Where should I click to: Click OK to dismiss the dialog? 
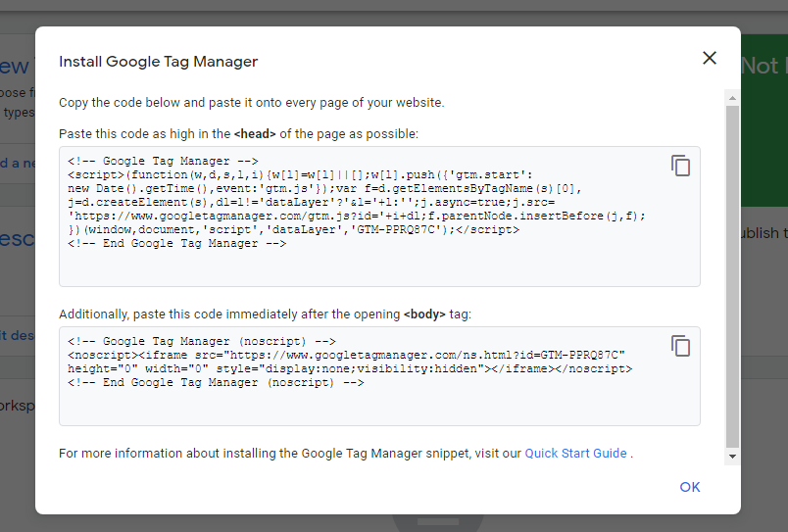tap(690, 487)
